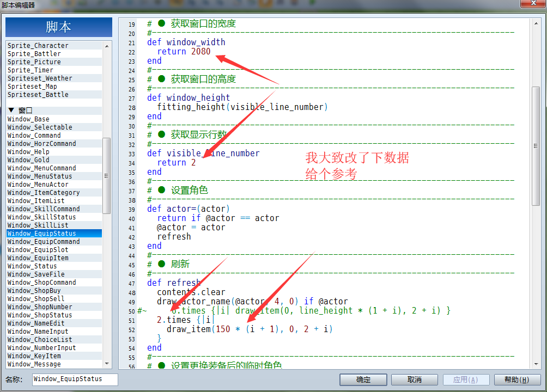Viewport: 547px width, 392px height.
Task: Open the Window_SaveFile script
Action: pyautogui.click(x=54, y=274)
